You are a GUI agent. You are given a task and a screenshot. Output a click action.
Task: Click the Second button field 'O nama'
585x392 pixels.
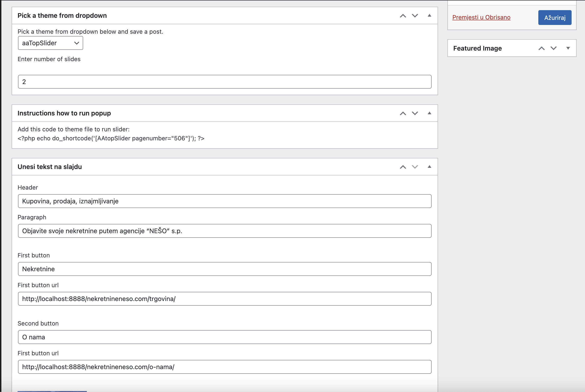tap(224, 337)
